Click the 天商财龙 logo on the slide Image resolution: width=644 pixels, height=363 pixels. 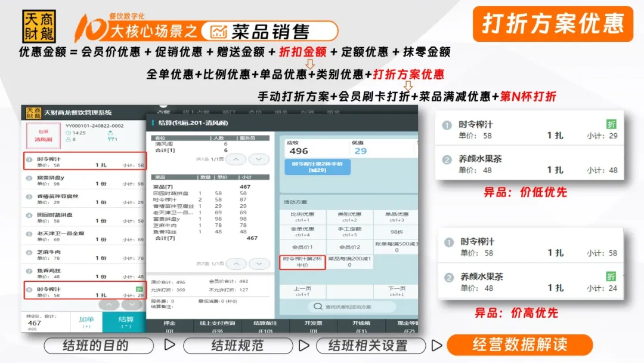coord(39,26)
